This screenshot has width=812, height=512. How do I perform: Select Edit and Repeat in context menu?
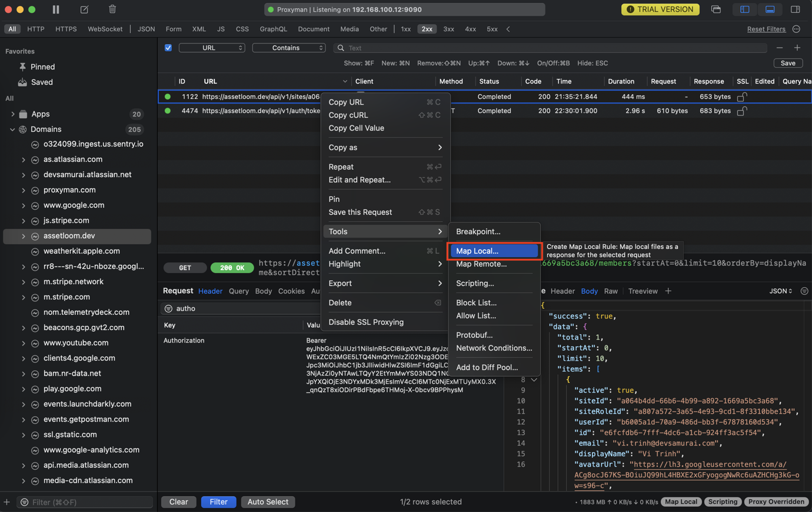pos(385,179)
